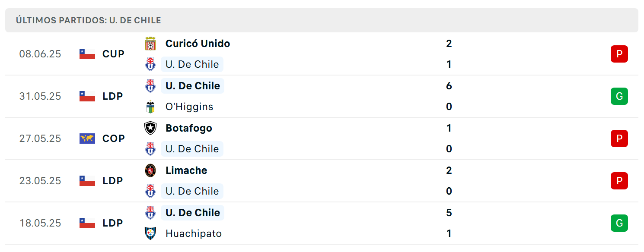Click the O'Higgins team crest
The width and height of the screenshot is (644, 252).
coord(150,107)
